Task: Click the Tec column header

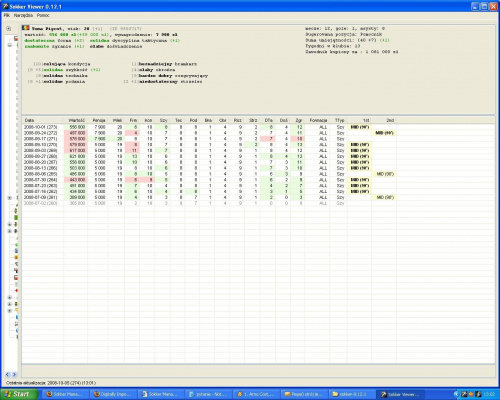Action: coord(178,120)
